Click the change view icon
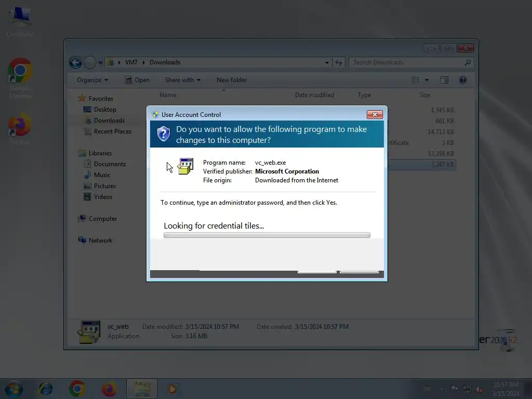This screenshot has height=399, width=532. 416,80
